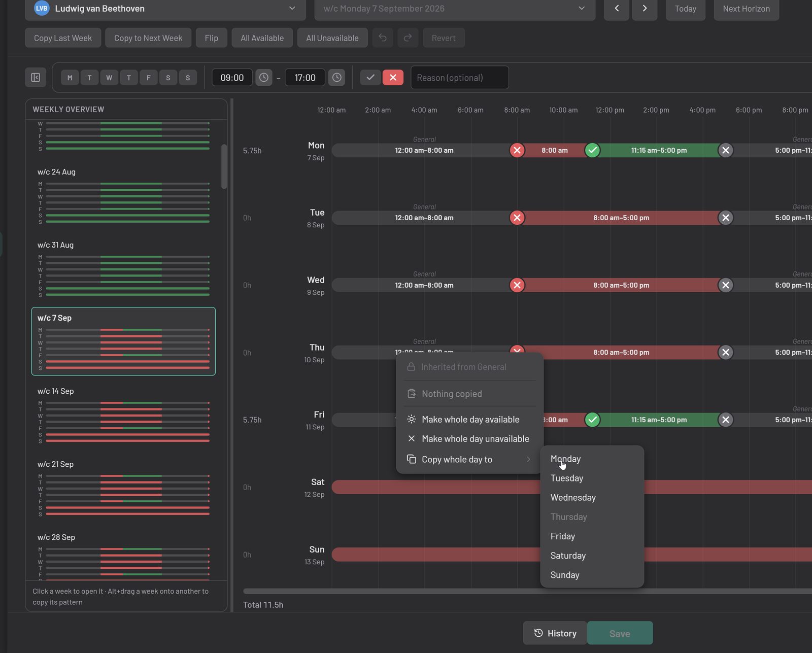This screenshot has width=812, height=653.
Task: Open Ludwig van Beethoven person dropdown
Action: 165,9
